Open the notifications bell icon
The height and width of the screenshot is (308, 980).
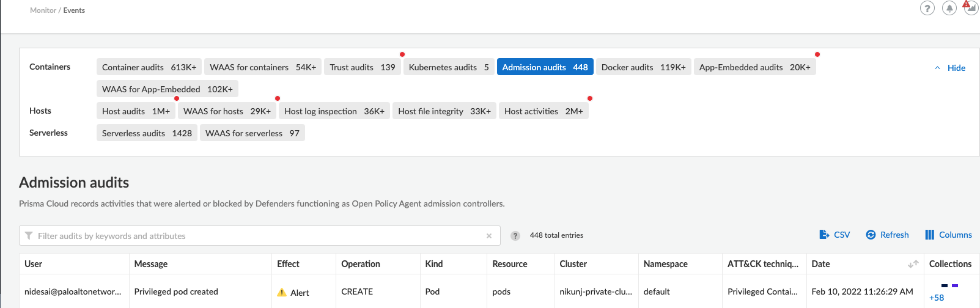coord(949,9)
